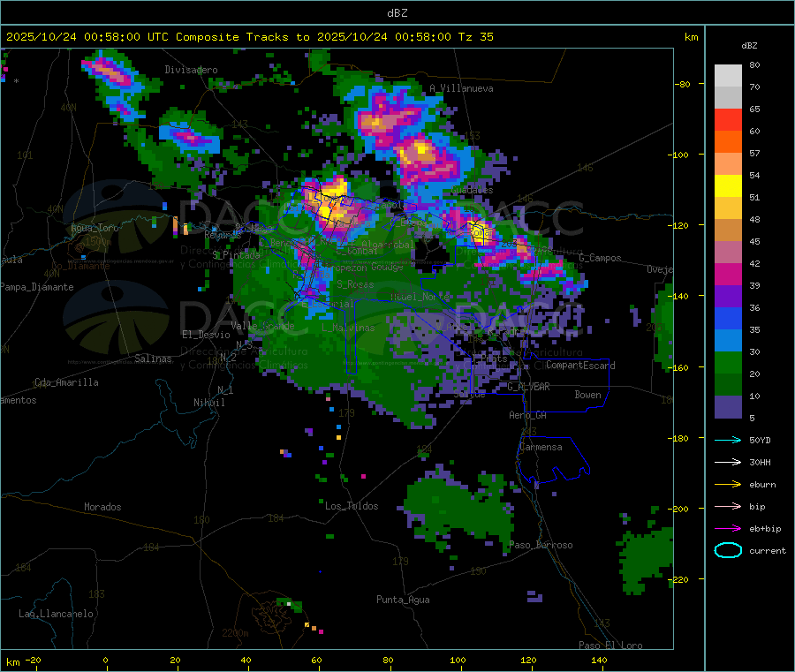Image resolution: width=795 pixels, height=672 pixels.
Task: Select the Cda_Amarilla place label
Action: point(66,382)
